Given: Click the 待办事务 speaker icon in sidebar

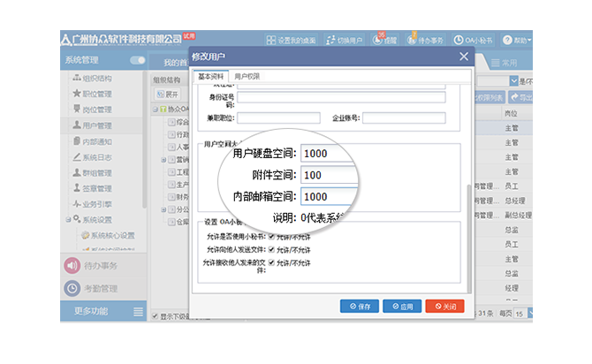Looking at the screenshot, I should 72,265.
